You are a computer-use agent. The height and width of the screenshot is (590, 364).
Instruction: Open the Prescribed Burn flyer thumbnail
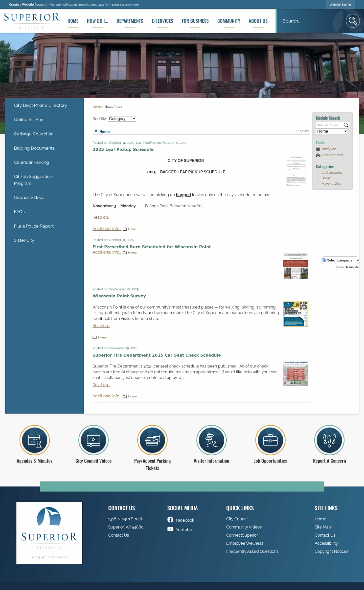click(x=296, y=266)
